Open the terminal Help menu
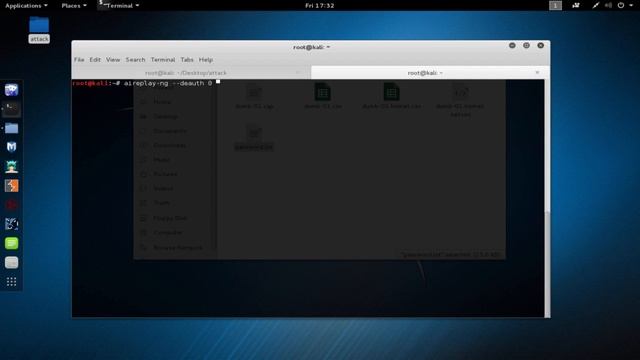Image resolution: width=640 pixels, height=360 pixels. click(206, 60)
